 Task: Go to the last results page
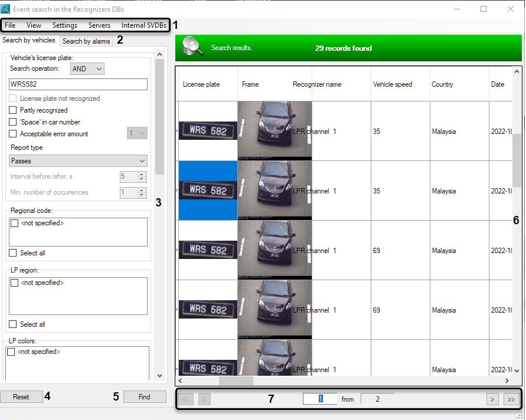[x=511, y=399]
